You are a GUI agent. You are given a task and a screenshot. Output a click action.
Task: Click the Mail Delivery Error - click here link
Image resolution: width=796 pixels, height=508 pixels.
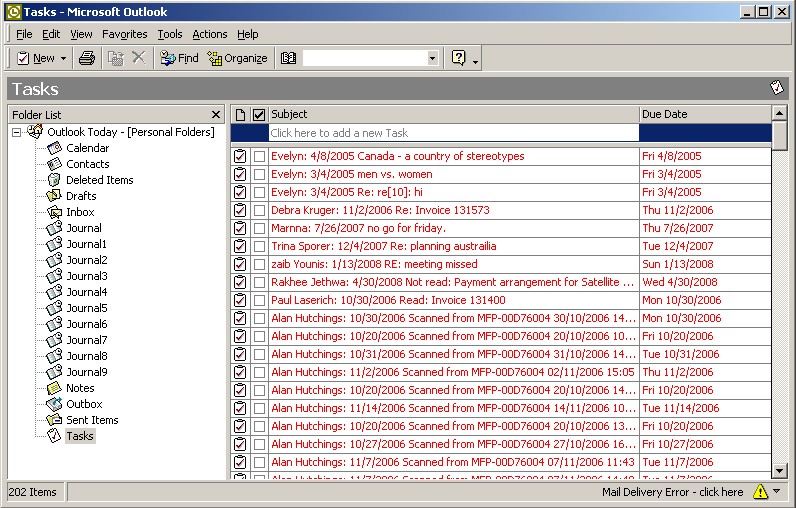[x=672, y=492]
